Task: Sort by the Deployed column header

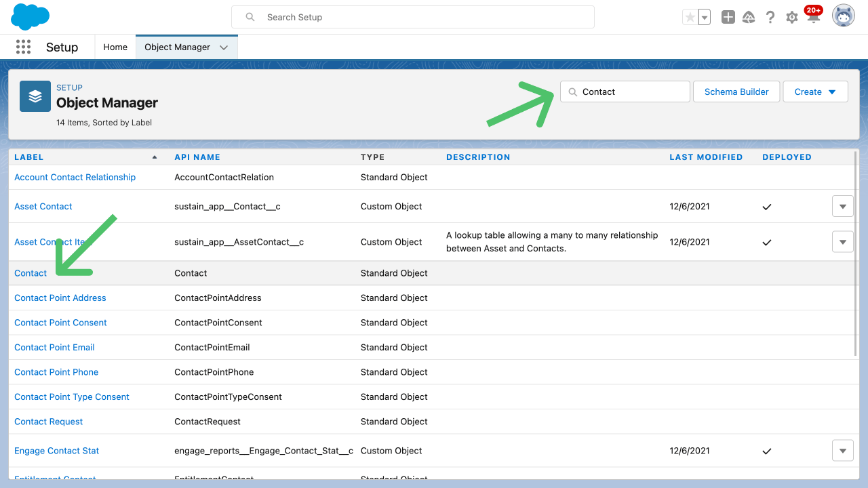Action: click(x=787, y=157)
